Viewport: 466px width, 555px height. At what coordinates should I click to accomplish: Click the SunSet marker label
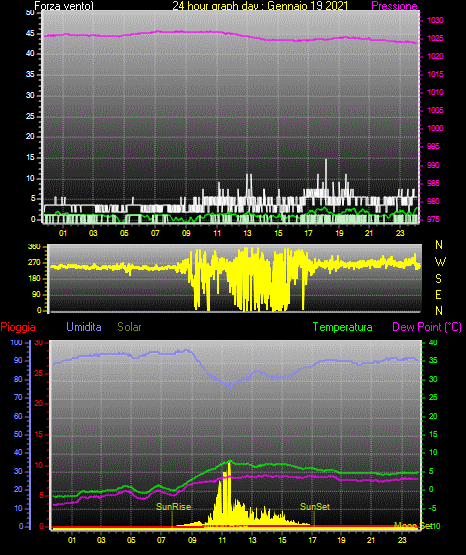tap(315, 507)
